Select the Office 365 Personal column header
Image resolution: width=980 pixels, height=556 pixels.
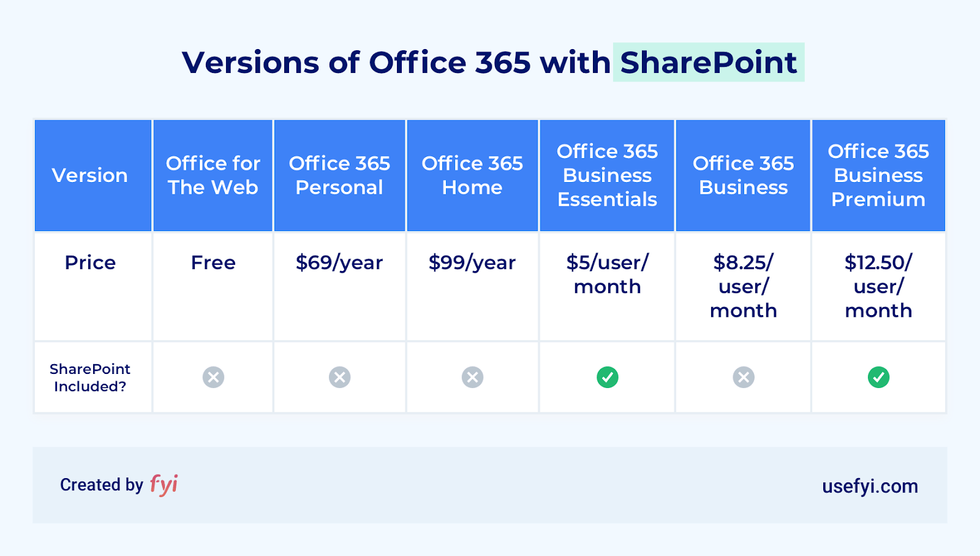coord(339,175)
